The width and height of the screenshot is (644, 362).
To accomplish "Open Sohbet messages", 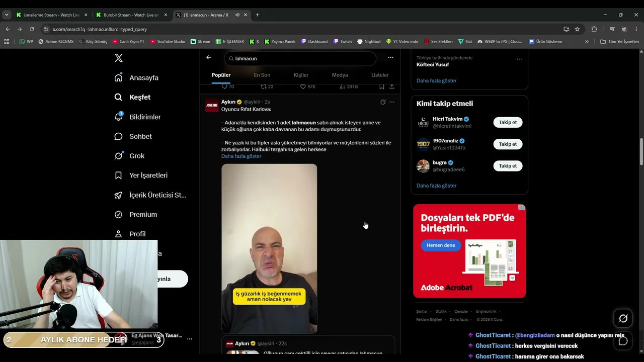I will coord(133,136).
